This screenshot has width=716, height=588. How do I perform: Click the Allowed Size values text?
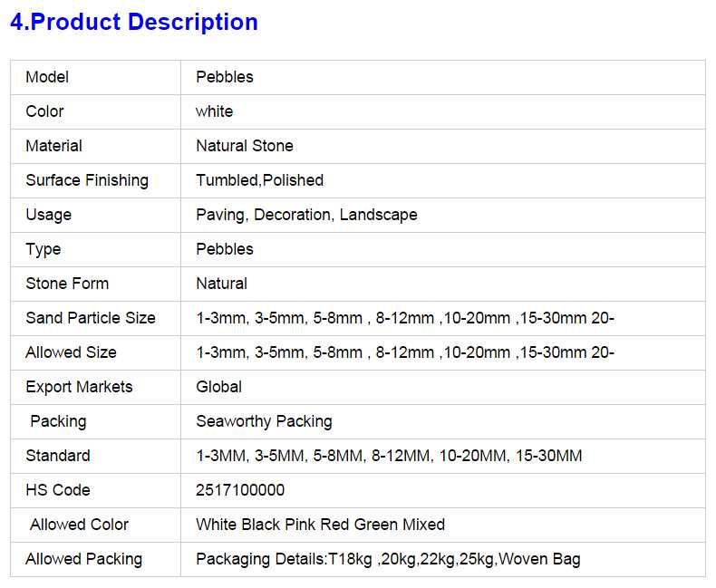pyautogui.click(x=405, y=352)
